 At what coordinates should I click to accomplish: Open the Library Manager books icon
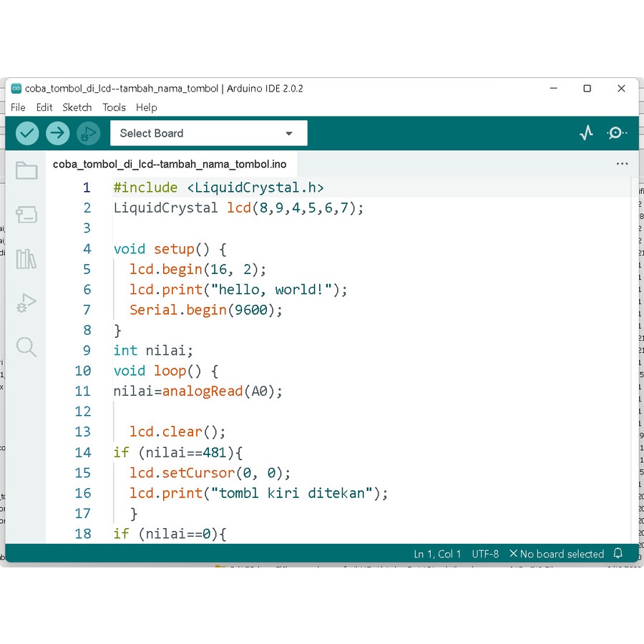click(x=26, y=259)
